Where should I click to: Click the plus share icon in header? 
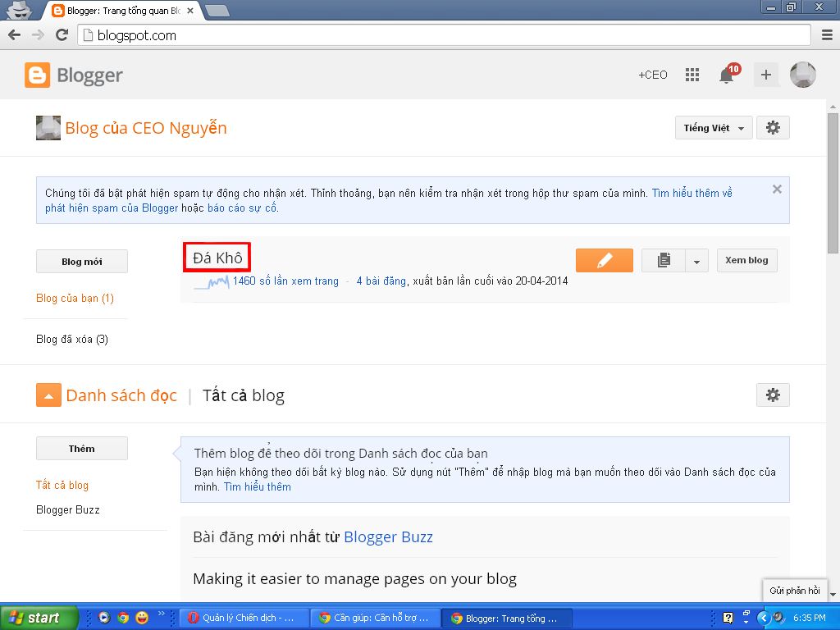(765, 75)
